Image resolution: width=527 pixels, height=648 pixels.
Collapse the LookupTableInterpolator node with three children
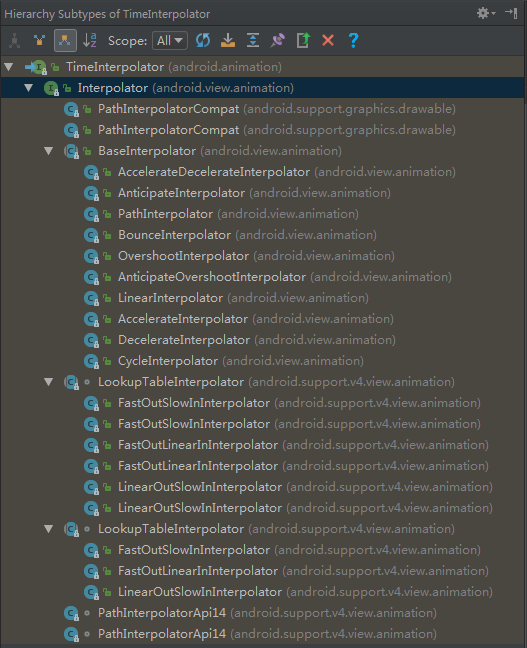[x=48, y=529]
